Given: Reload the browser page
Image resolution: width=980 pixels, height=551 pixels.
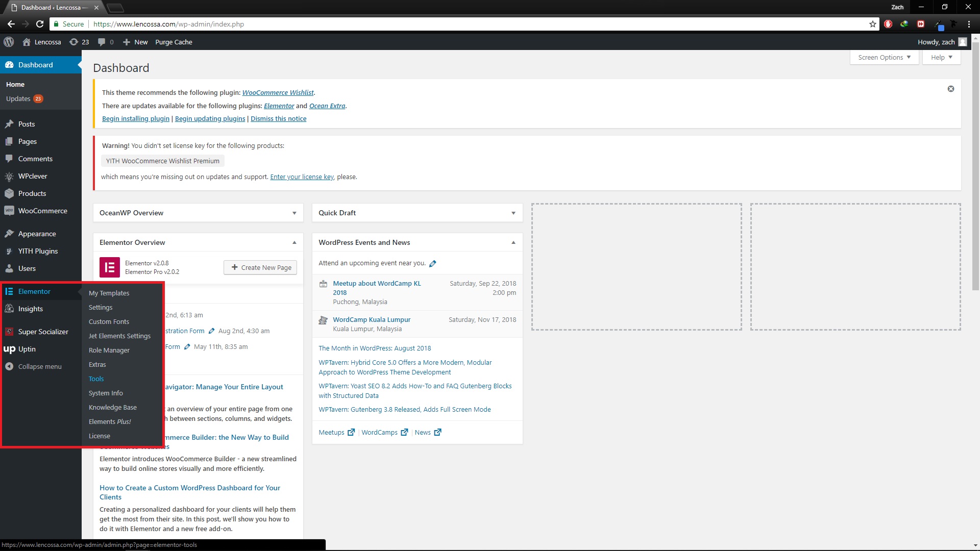Looking at the screenshot, I should pos(40,24).
